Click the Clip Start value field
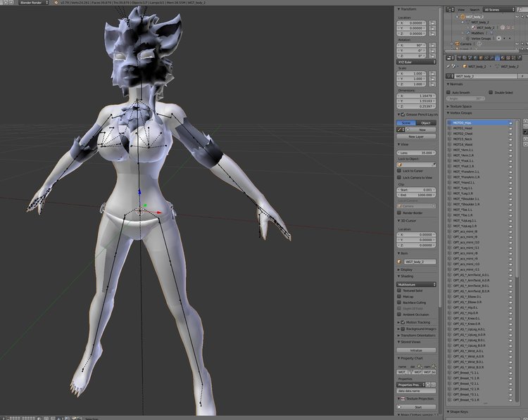The height and width of the screenshot is (420, 528). [416, 190]
